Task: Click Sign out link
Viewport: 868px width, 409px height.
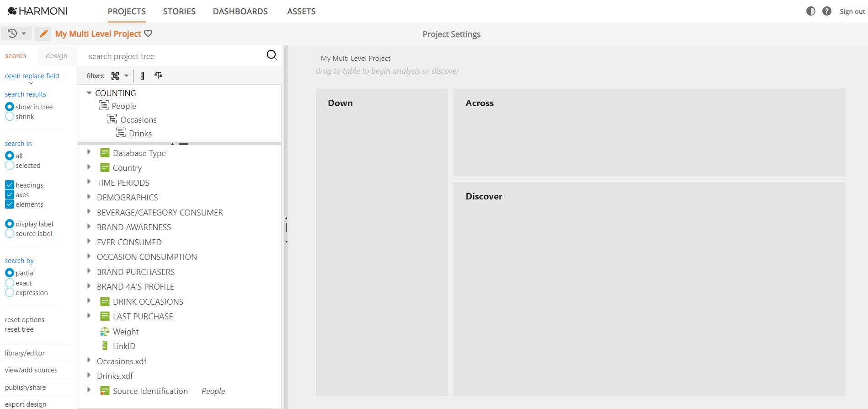Action: click(x=852, y=11)
